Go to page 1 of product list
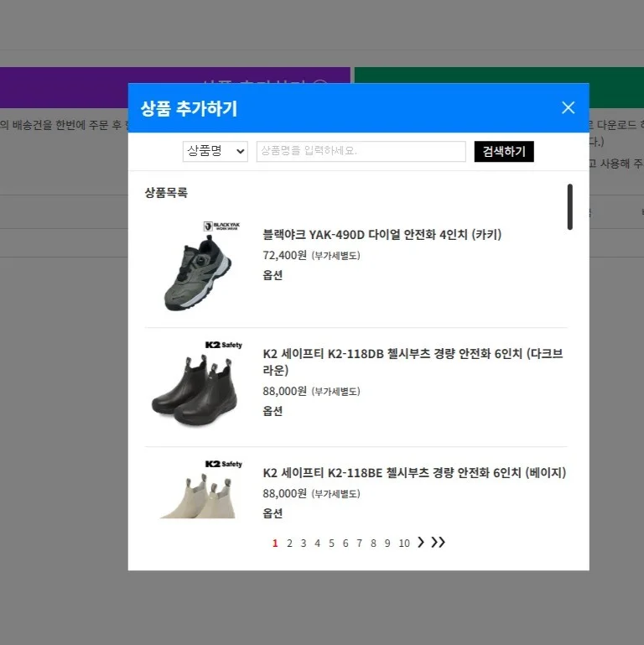The width and height of the screenshot is (644, 645). coord(275,544)
